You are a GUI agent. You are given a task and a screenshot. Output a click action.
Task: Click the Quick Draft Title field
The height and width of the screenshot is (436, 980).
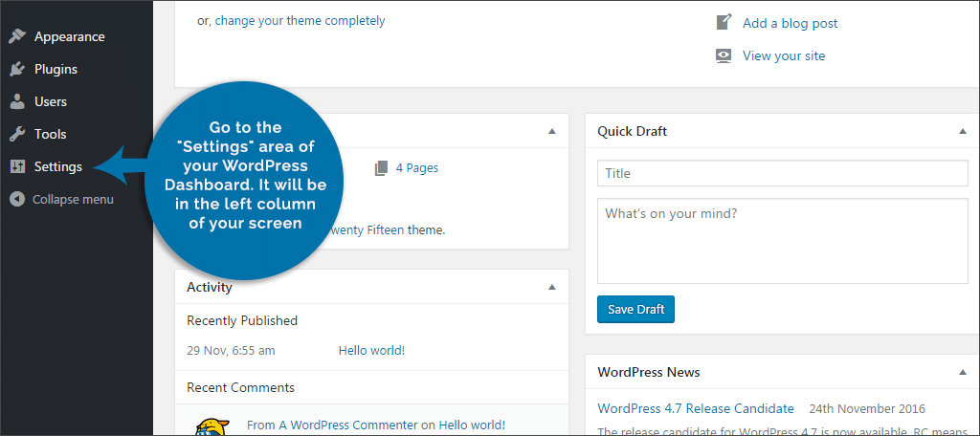782,173
